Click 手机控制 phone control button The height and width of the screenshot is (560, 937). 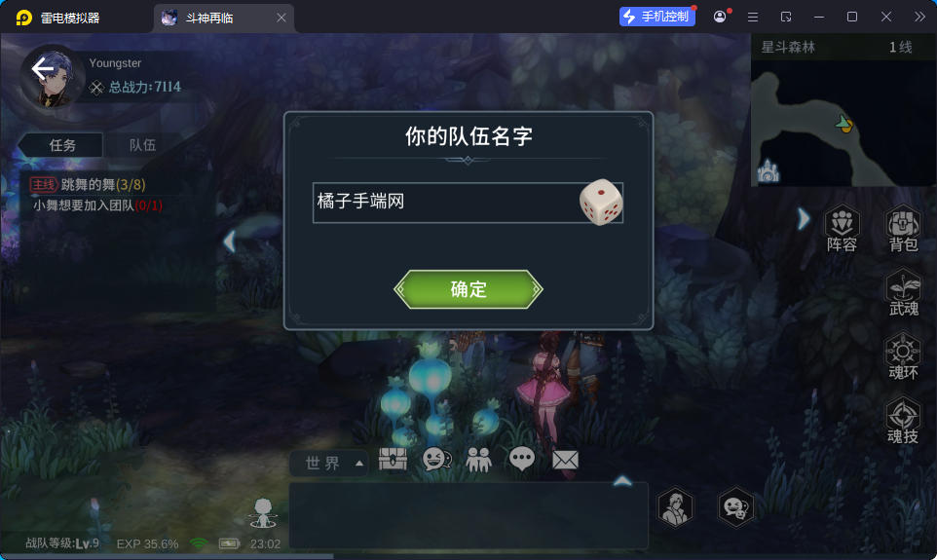coord(657,17)
